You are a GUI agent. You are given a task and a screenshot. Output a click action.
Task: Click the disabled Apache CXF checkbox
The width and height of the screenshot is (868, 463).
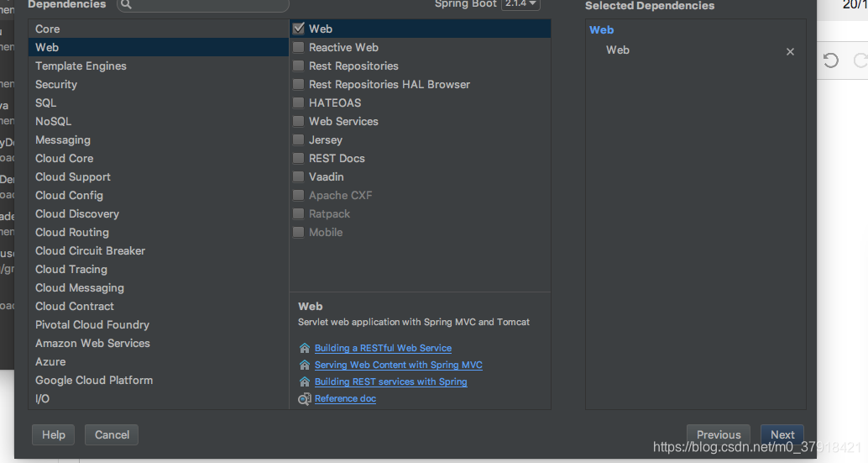click(x=298, y=195)
